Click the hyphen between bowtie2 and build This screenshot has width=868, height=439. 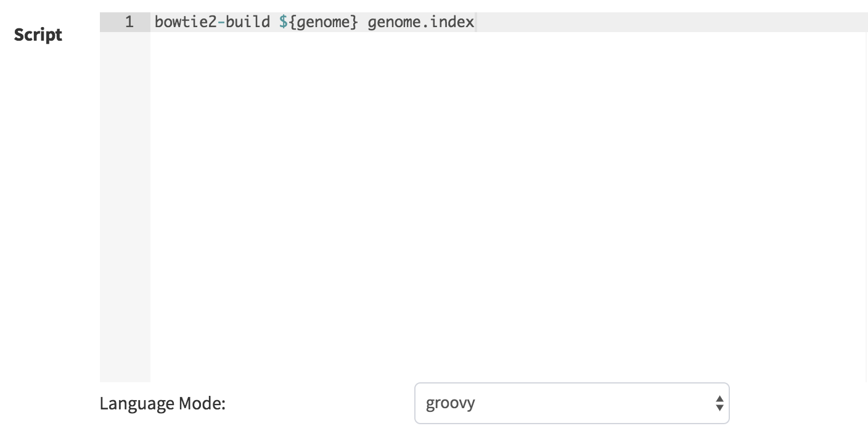(x=221, y=23)
